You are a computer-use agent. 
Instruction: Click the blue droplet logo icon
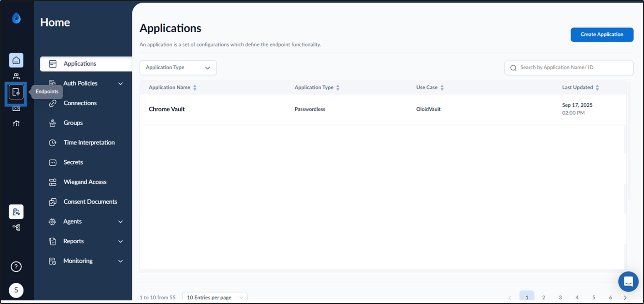point(16,18)
